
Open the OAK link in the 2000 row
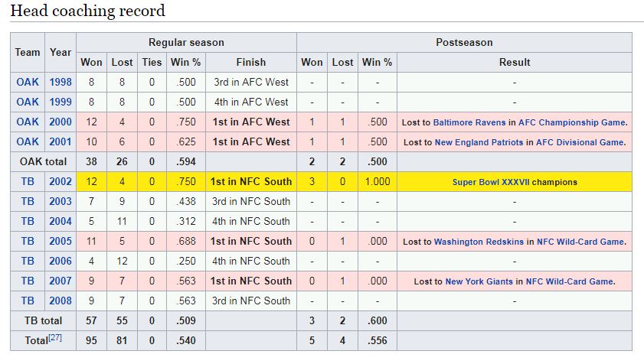(28, 122)
